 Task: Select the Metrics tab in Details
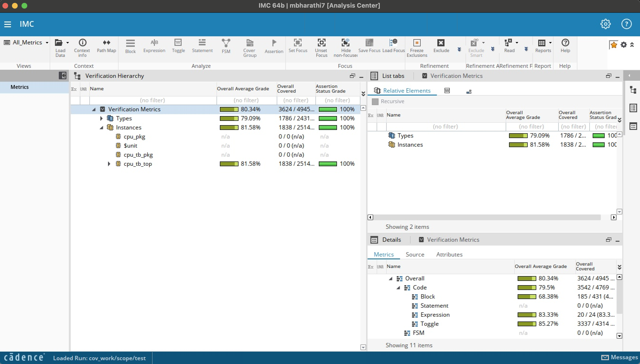tap(384, 255)
